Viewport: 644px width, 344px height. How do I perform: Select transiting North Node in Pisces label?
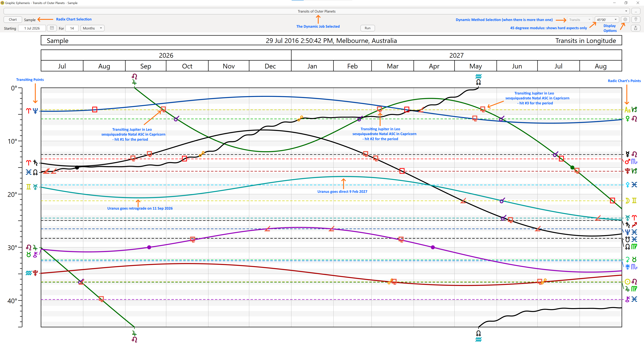pyautogui.click(x=32, y=172)
